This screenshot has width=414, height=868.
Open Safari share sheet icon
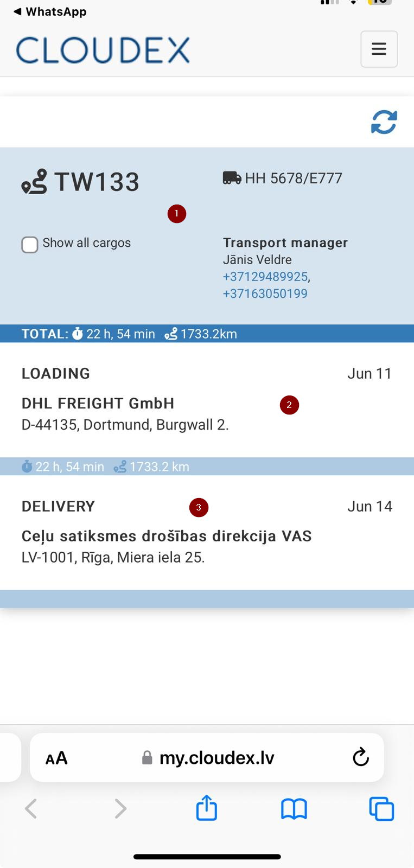[207, 808]
